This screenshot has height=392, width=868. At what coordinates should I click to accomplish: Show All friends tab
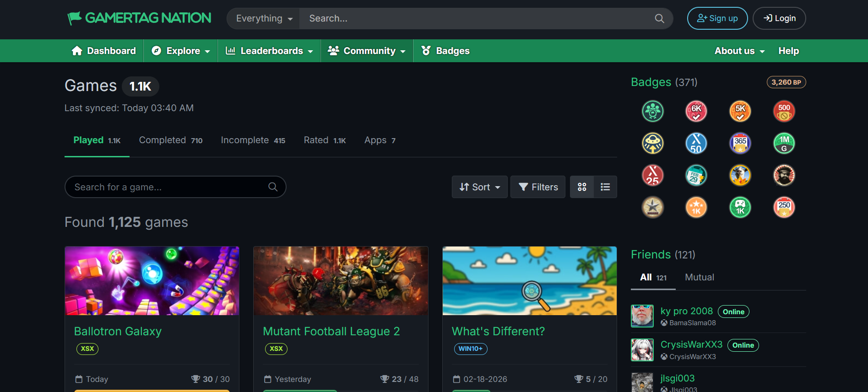(x=653, y=277)
